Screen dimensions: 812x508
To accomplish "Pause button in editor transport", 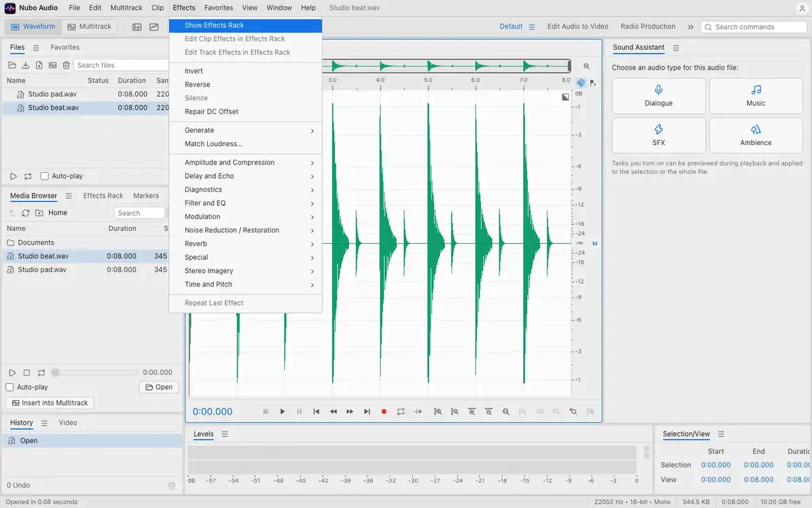I will 299,411.
